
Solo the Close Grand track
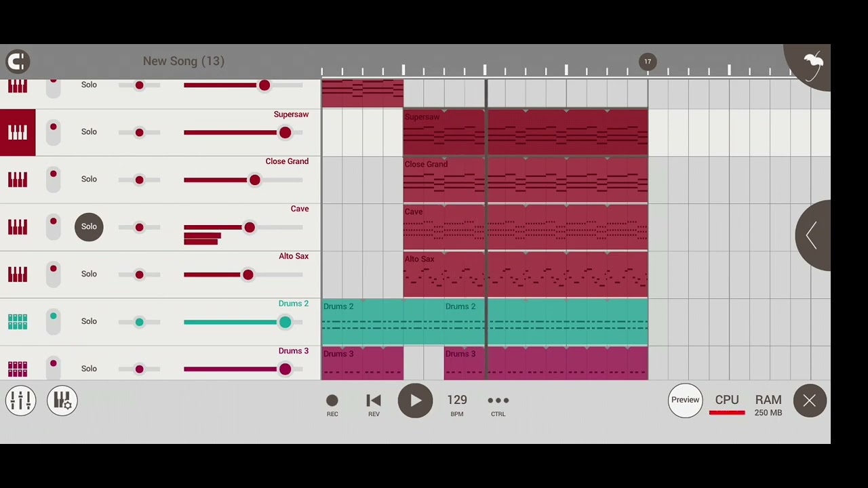coord(89,180)
